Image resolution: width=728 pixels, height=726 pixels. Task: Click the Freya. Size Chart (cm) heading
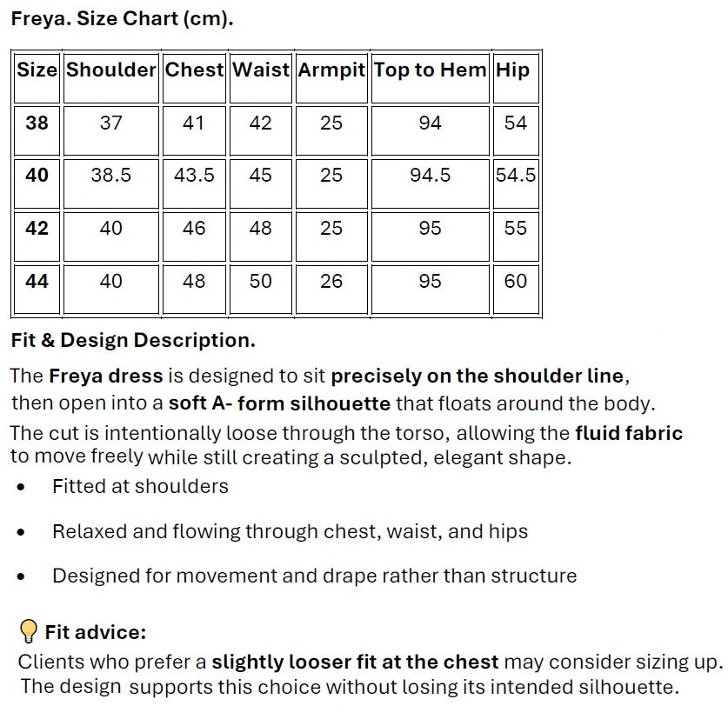click(x=123, y=18)
